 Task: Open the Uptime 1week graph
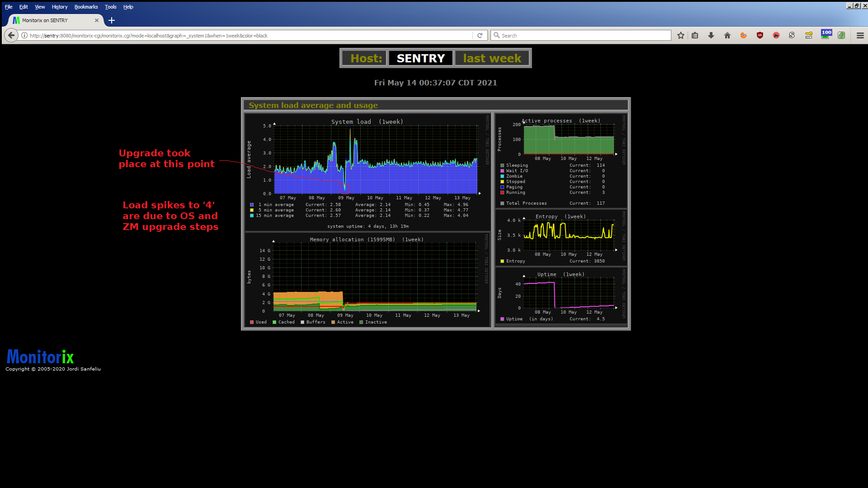point(561,296)
